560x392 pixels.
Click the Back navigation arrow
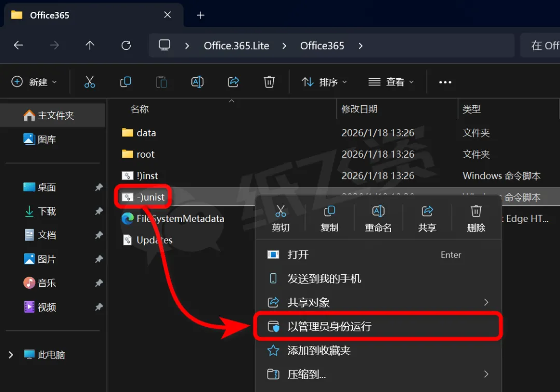pyautogui.click(x=18, y=45)
